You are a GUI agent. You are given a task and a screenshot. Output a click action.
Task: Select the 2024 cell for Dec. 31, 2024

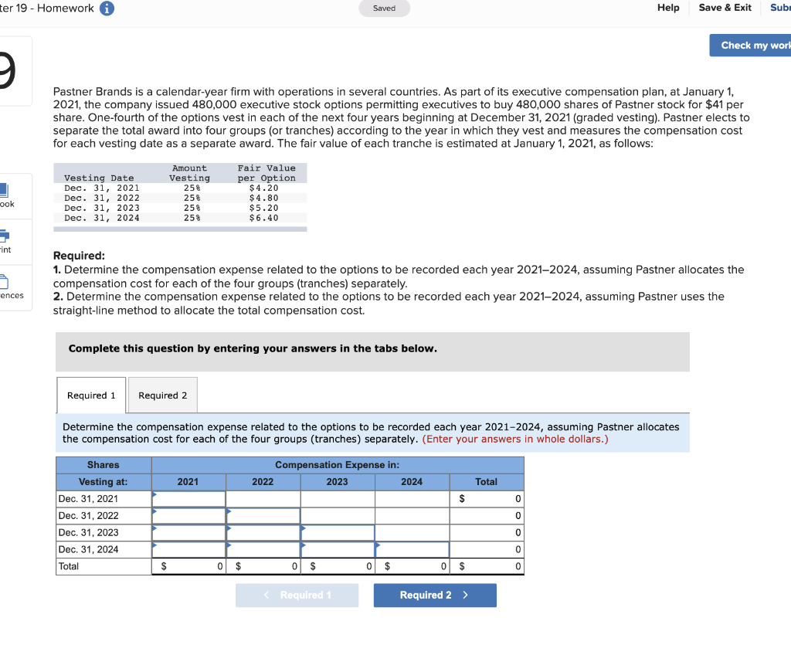pos(412,549)
